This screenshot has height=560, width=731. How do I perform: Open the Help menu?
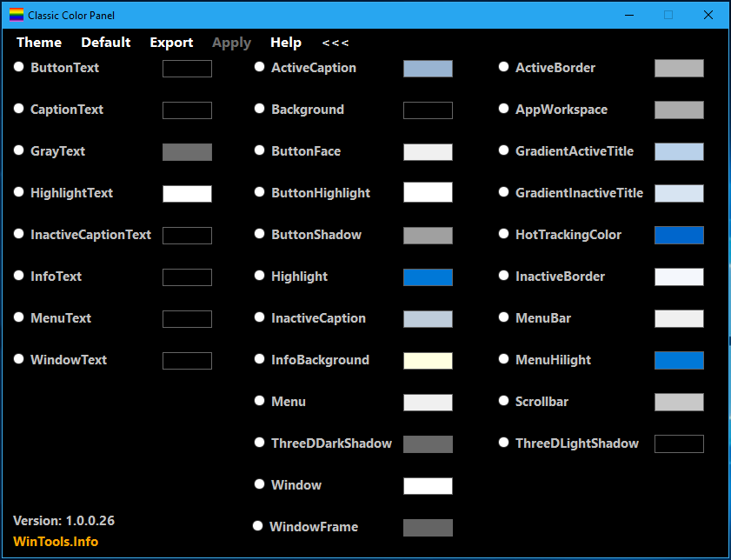[286, 43]
